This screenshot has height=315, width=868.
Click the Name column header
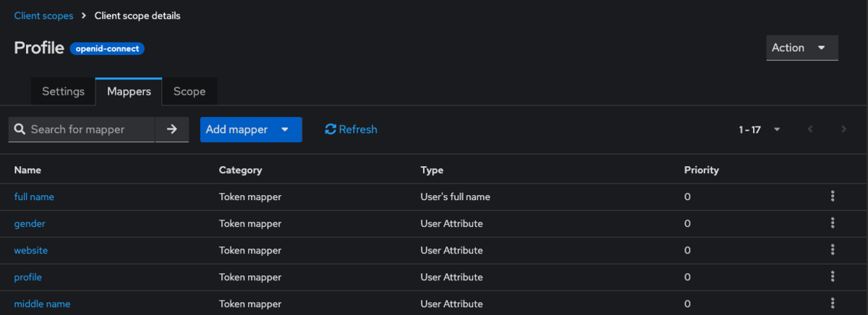[27, 170]
